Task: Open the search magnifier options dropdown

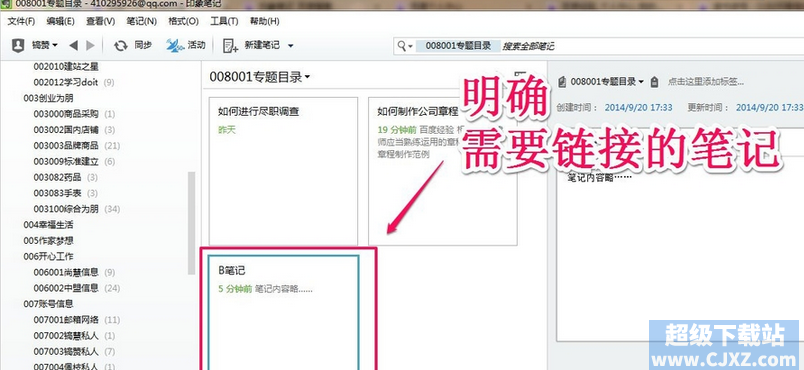Action: 405,46
